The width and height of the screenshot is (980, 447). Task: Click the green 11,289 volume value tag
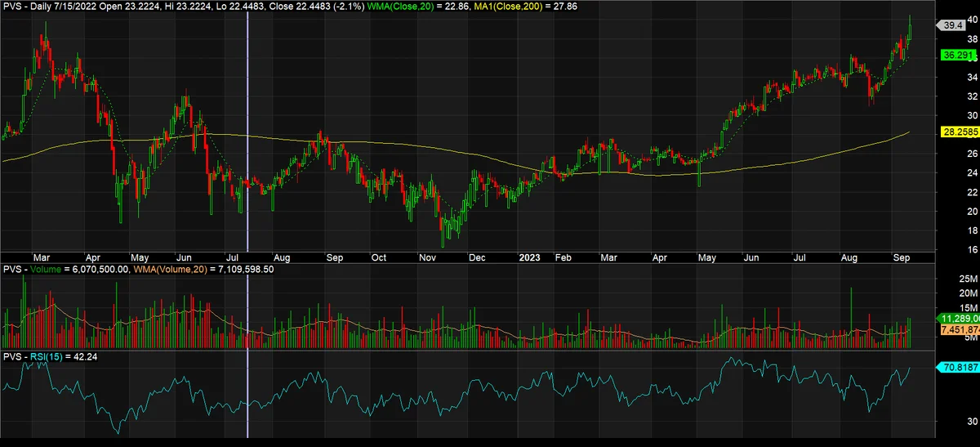pos(957,318)
